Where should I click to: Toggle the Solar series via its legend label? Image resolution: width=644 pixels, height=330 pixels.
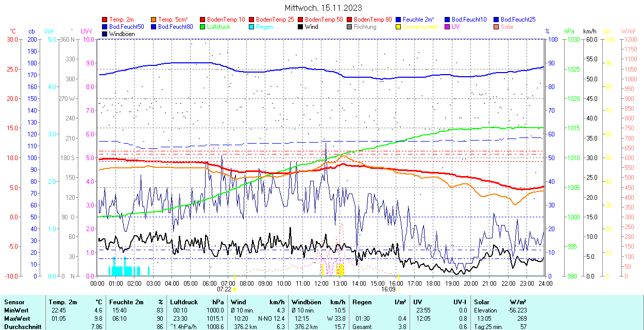(507, 27)
